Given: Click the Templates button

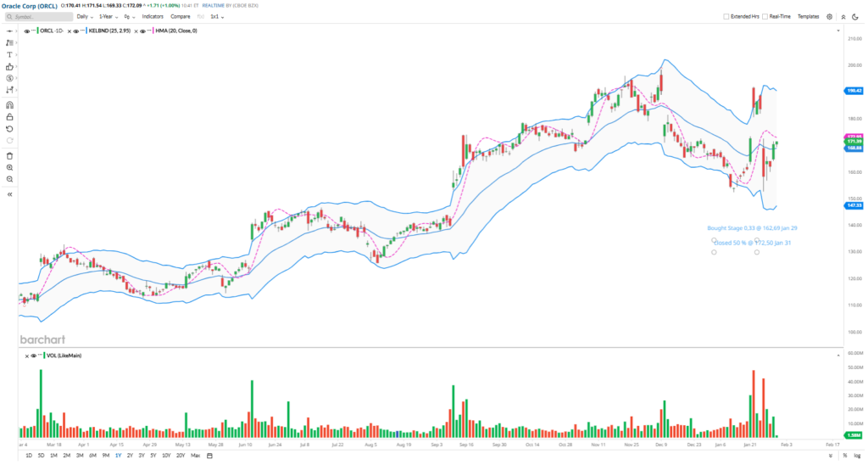Looking at the screenshot, I should point(808,16).
